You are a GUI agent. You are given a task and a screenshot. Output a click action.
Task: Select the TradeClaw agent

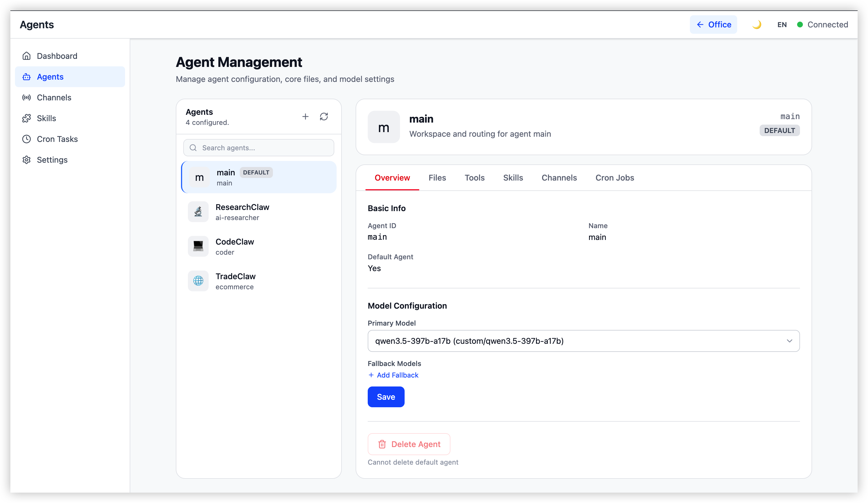(x=259, y=281)
